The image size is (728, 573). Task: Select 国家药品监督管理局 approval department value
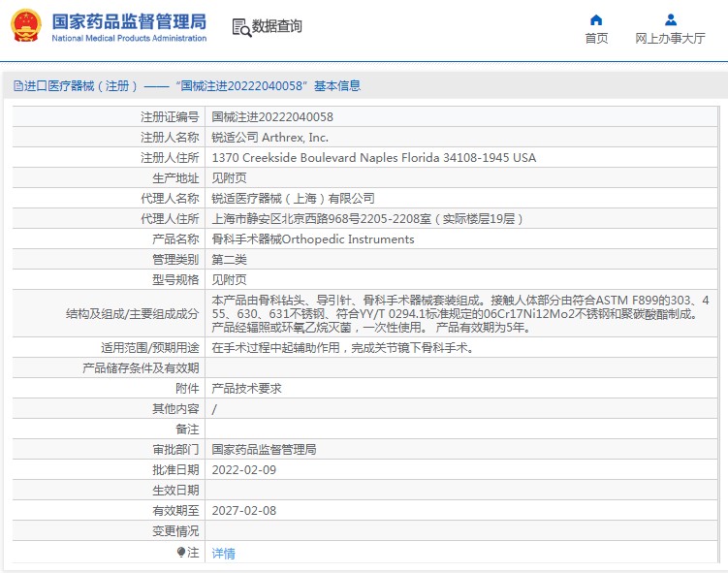(x=265, y=450)
